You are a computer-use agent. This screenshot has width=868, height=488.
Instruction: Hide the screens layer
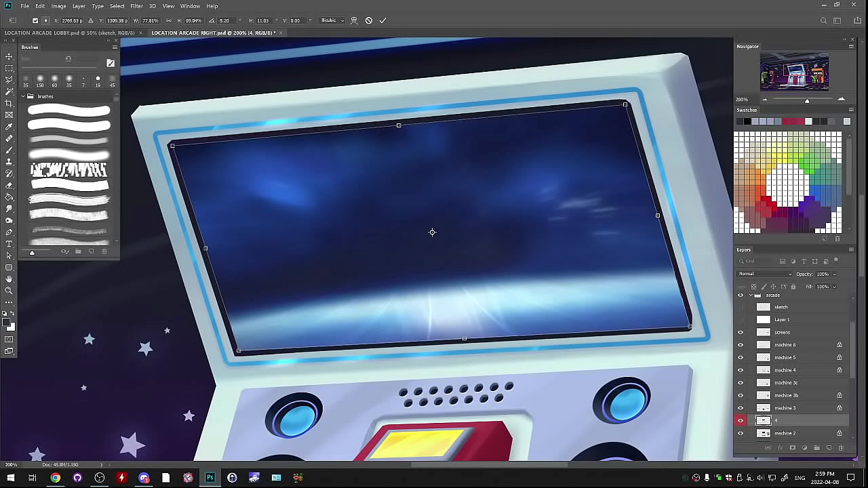(741, 332)
